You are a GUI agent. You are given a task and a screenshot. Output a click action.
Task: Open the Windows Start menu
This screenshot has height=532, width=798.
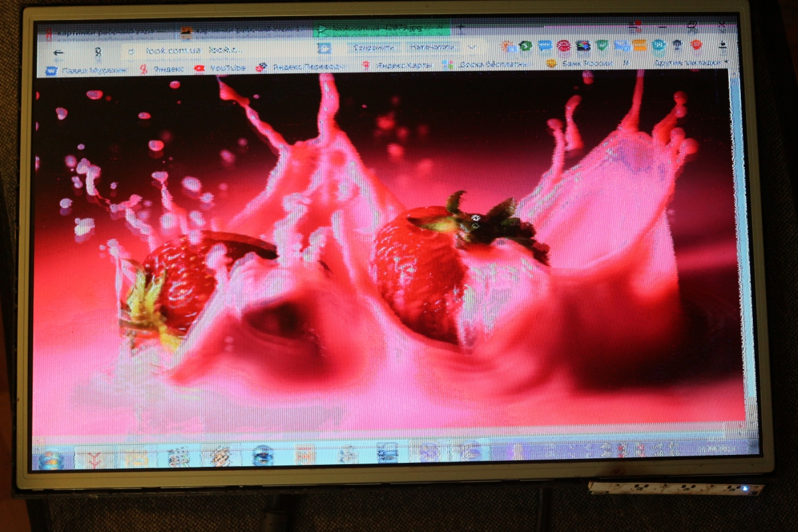coord(51,459)
